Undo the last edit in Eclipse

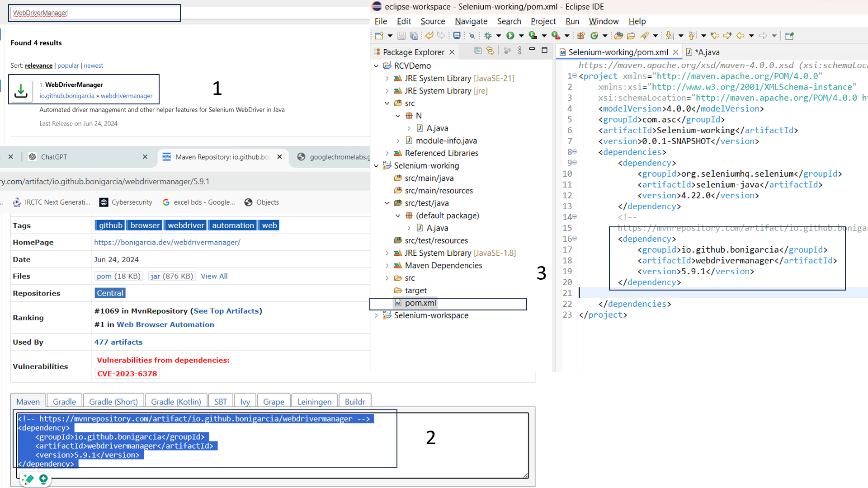tap(429, 35)
